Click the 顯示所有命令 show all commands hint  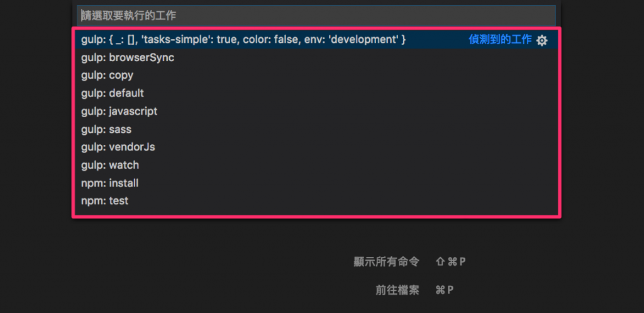387,262
